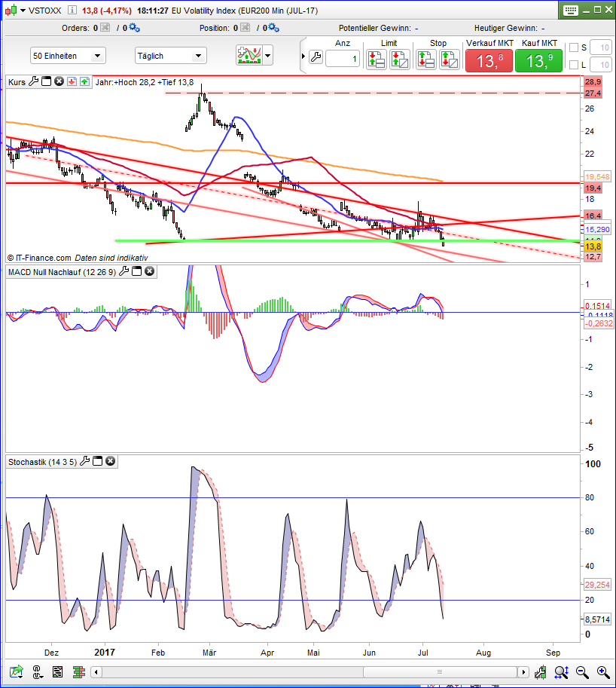The image size is (616, 688).
Task: Click the link-chart chain icon in bottom toolbar
Action: 37,671
